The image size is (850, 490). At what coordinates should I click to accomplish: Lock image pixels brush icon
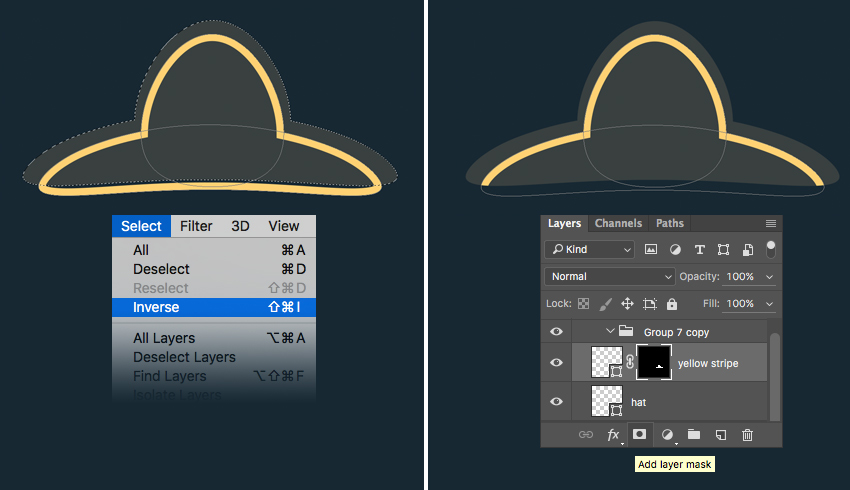(x=605, y=304)
